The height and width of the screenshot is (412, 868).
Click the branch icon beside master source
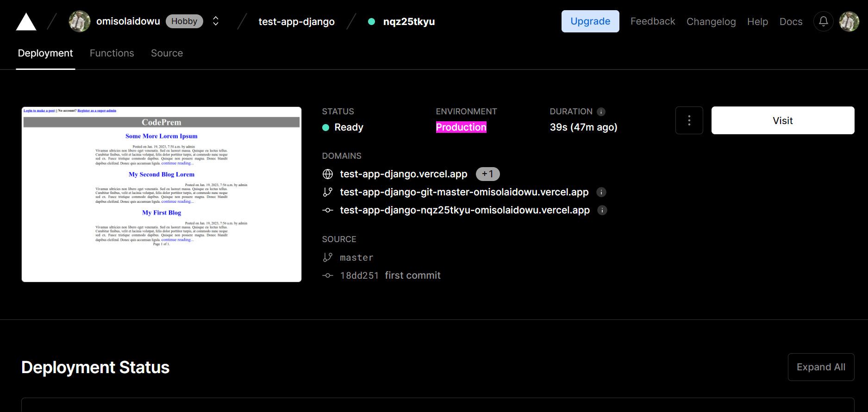tap(328, 257)
